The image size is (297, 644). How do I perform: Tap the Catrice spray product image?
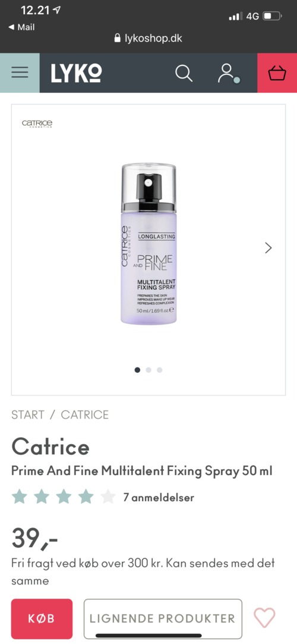[x=148, y=244]
